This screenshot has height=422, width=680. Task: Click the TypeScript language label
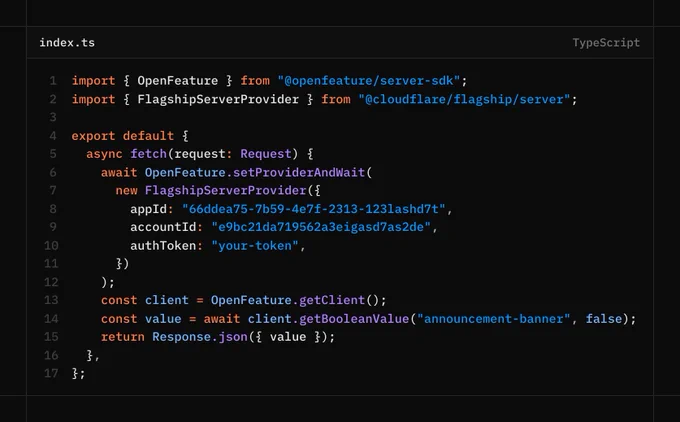click(606, 43)
